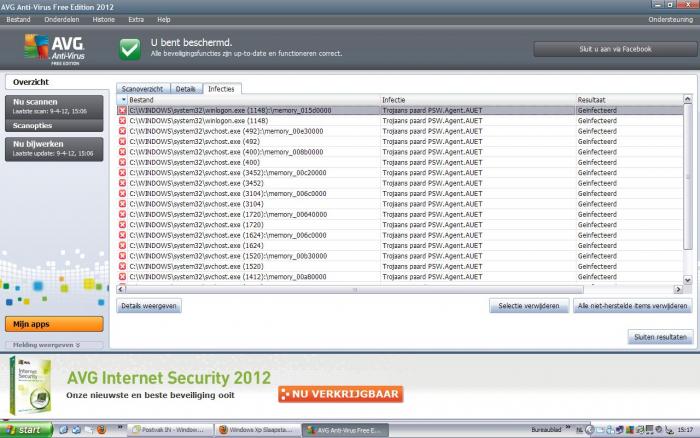The height and width of the screenshot is (438, 700).
Task: Click the Selectie verwijderen button
Action: tap(529, 306)
